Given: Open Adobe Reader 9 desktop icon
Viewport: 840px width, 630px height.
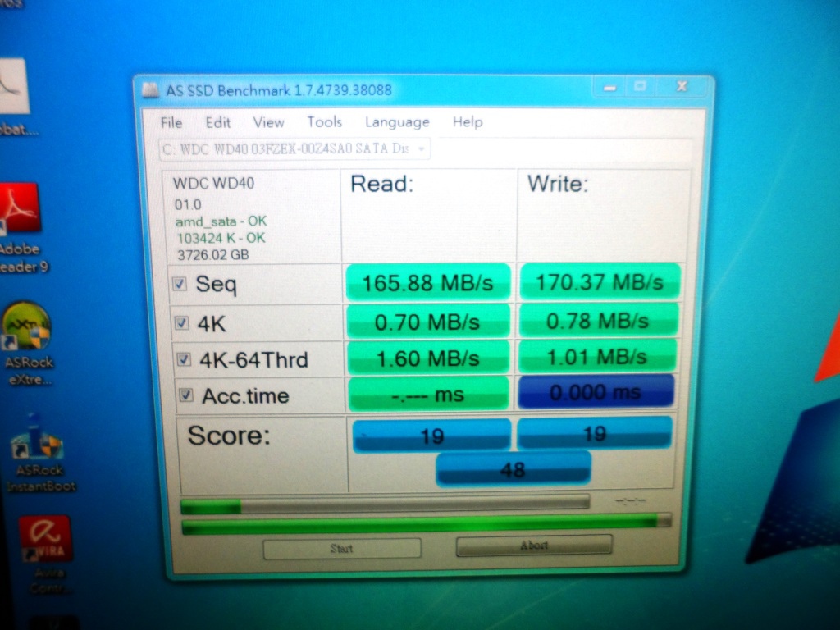Looking at the screenshot, I should coord(21,228).
